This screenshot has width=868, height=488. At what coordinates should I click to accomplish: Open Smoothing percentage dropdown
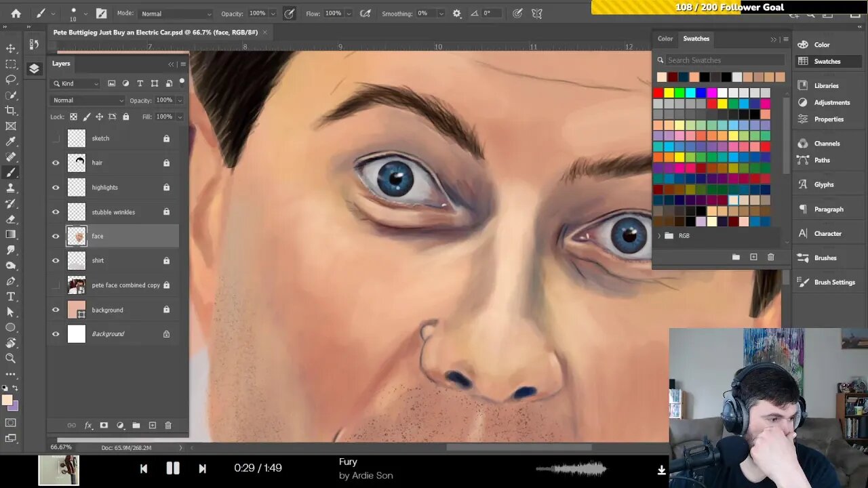pyautogui.click(x=441, y=14)
